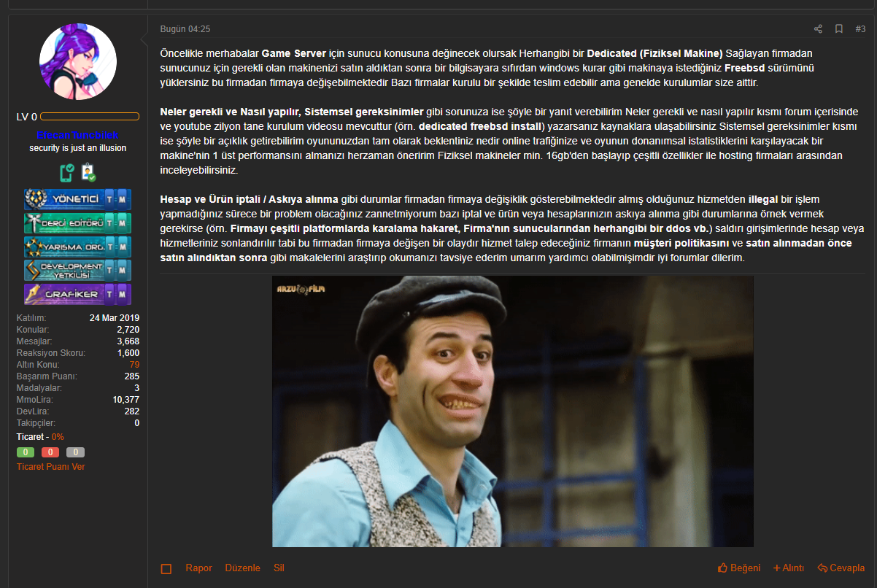The width and height of the screenshot is (877, 588).
Task: Click the share icon on the post
Action: [x=818, y=29]
